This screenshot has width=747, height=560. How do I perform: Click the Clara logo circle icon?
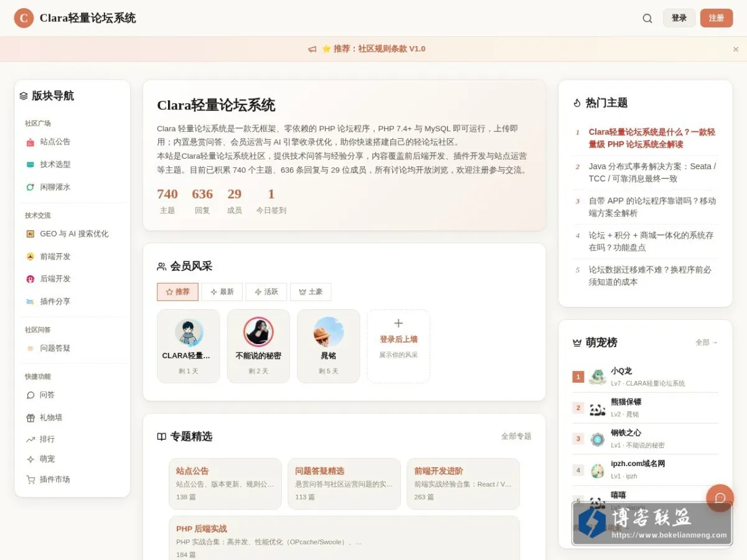point(24,18)
